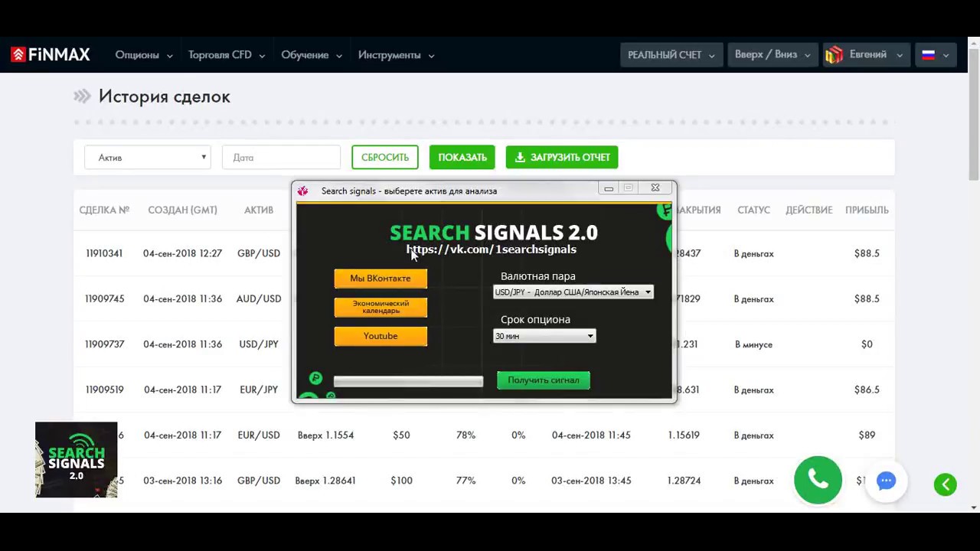
Task: Click the Youtube button in Search Signals
Action: [x=381, y=336]
